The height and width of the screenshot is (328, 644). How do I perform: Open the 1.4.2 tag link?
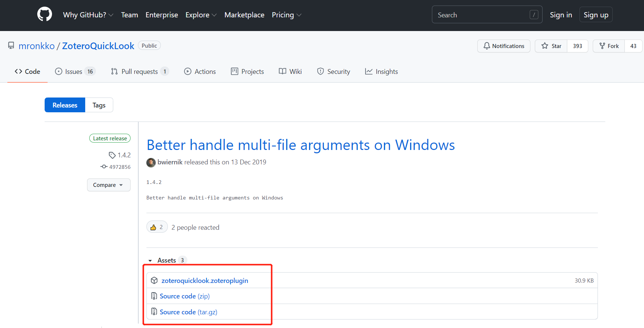(124, 155)
